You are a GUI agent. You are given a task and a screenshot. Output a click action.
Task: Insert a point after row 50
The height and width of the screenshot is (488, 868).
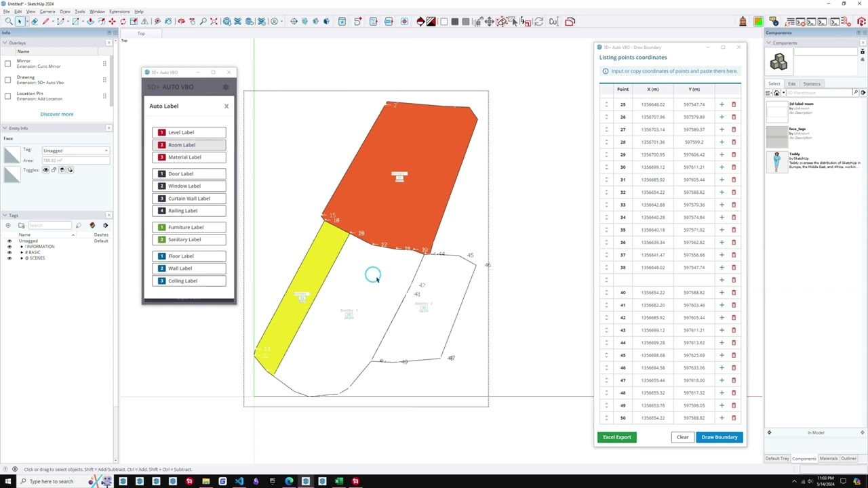pos(722,418)
